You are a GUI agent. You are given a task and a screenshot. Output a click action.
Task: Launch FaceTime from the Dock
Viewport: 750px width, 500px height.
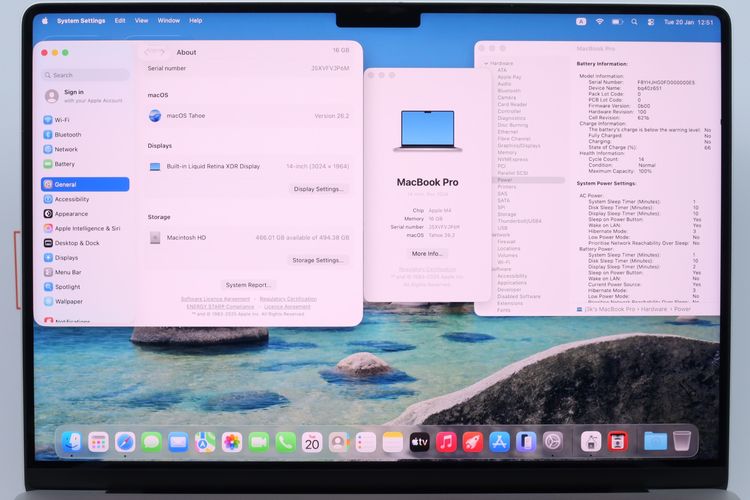(x=259, y=442)
